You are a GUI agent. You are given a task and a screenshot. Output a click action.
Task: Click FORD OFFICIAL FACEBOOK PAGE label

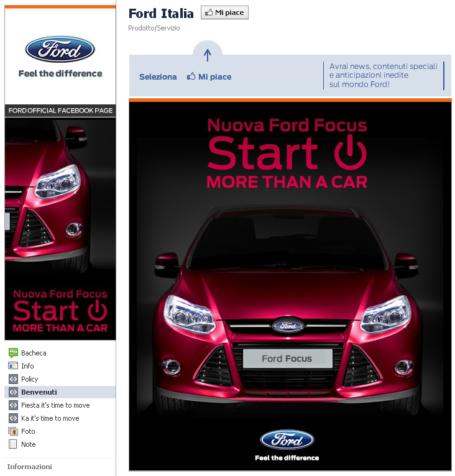60,111
